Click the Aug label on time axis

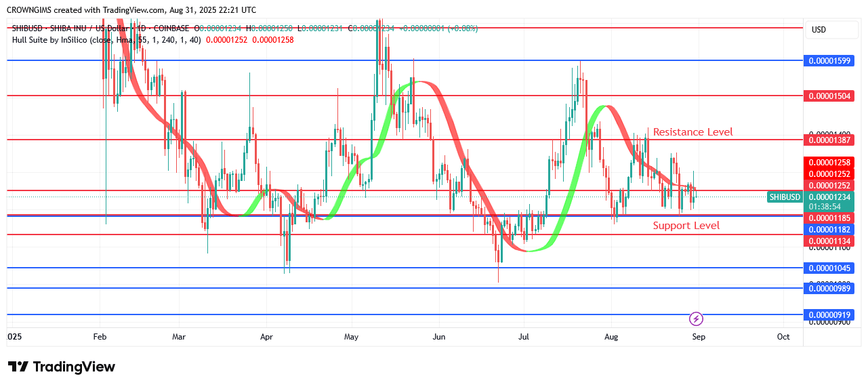point(611,336)
